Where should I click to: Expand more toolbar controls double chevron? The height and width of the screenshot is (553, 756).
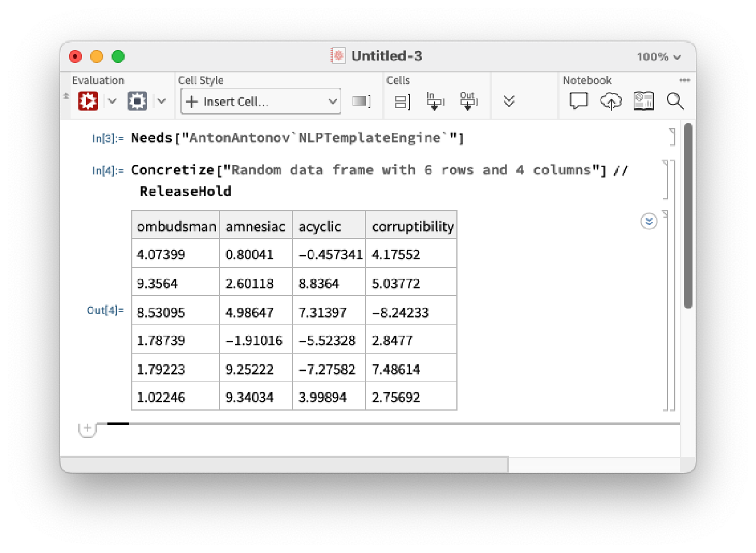509,101
